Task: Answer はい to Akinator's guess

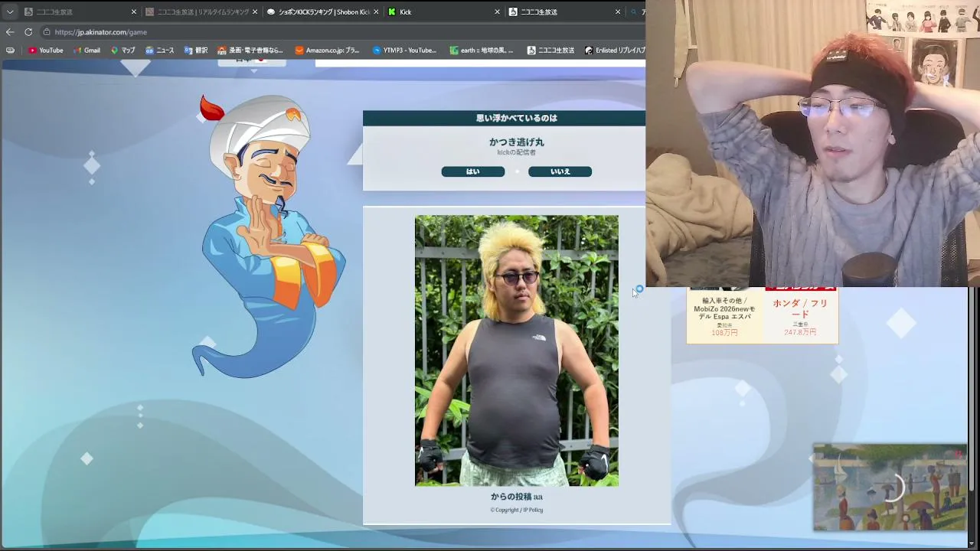Action: (473, 171)
